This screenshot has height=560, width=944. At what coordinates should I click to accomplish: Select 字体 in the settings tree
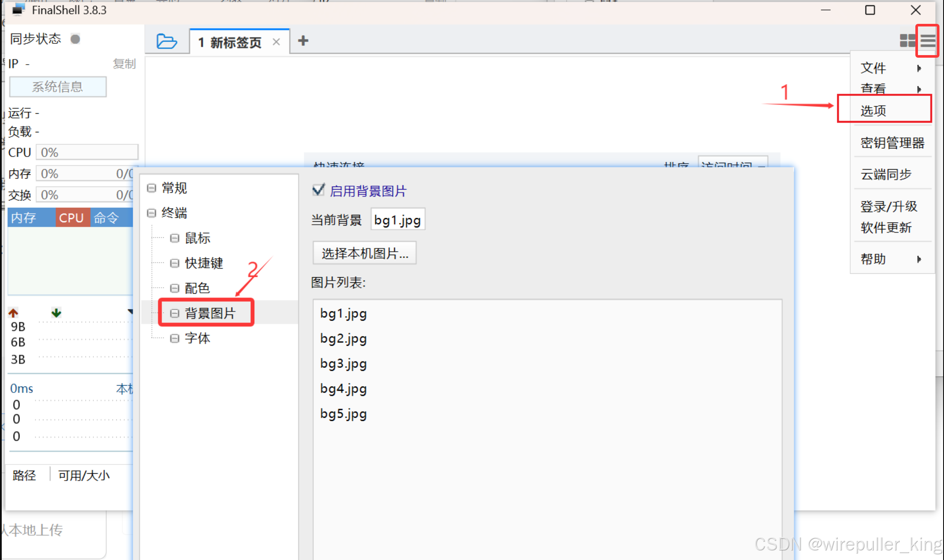point(197,338)
